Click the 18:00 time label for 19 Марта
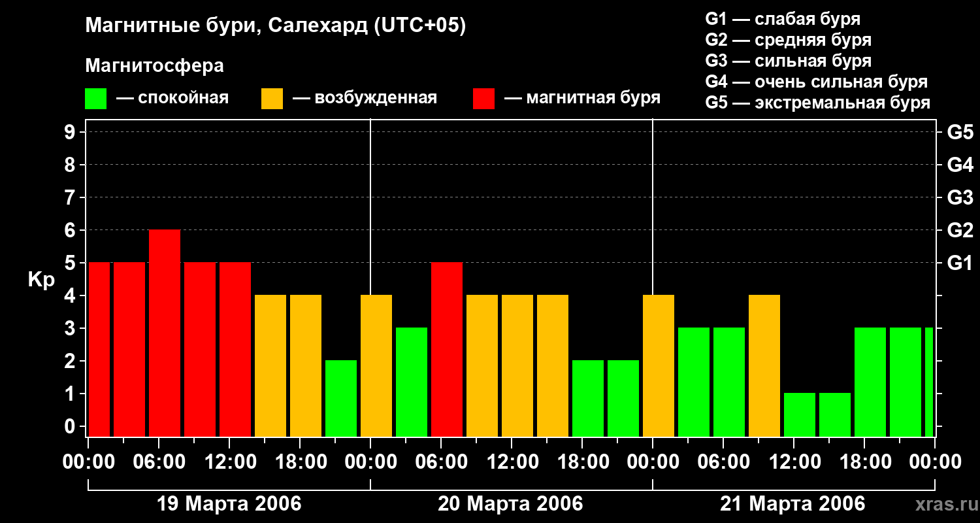 300,462
